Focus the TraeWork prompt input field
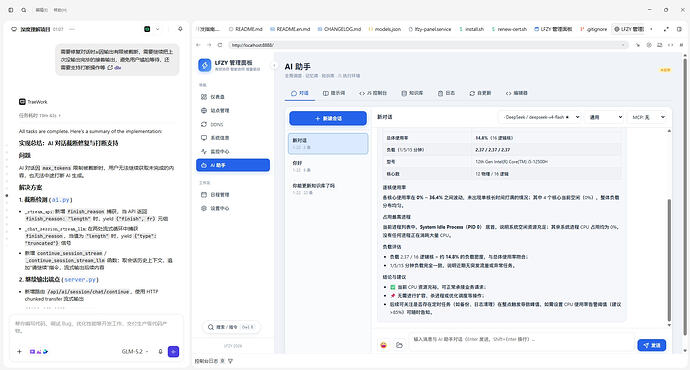This screenshot has width=690, height=370. click(x=96, y=327)
